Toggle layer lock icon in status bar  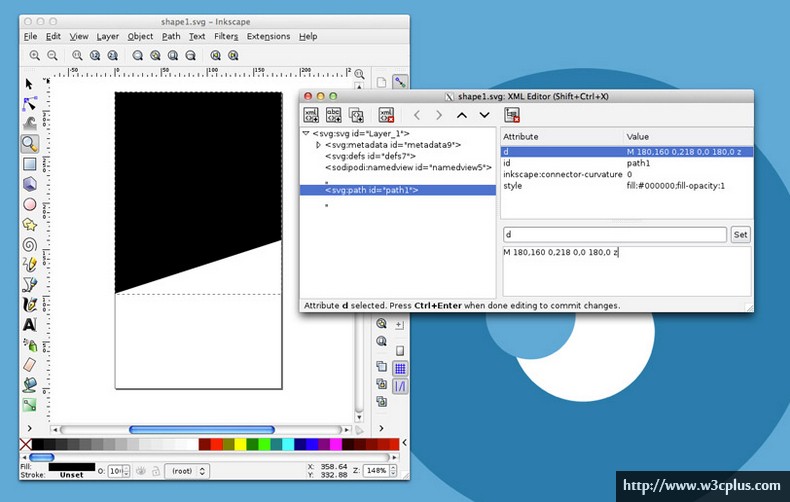pyautogui.click(x=156, y=471)
